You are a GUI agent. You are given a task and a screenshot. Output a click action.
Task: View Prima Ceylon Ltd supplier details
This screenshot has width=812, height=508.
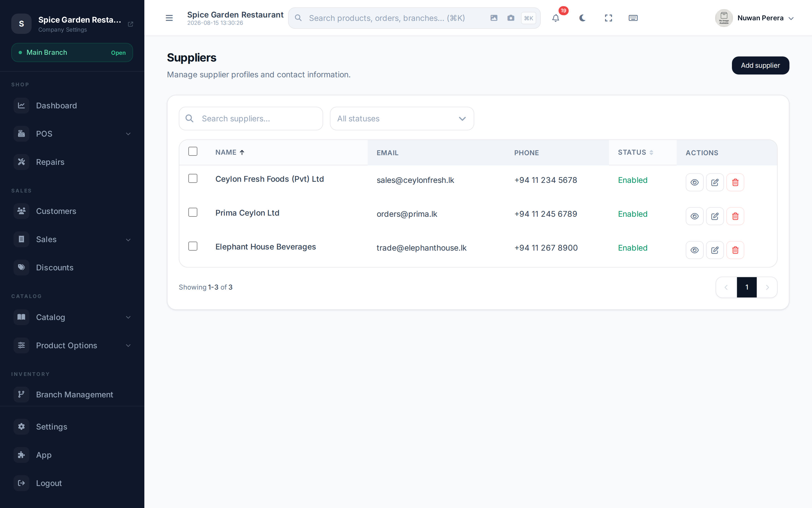694,216
